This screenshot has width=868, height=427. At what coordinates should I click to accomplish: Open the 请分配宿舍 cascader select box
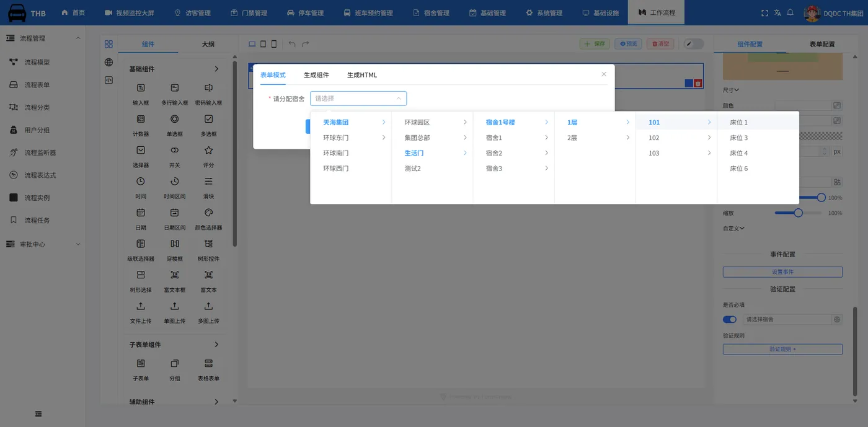coord(358,98)
